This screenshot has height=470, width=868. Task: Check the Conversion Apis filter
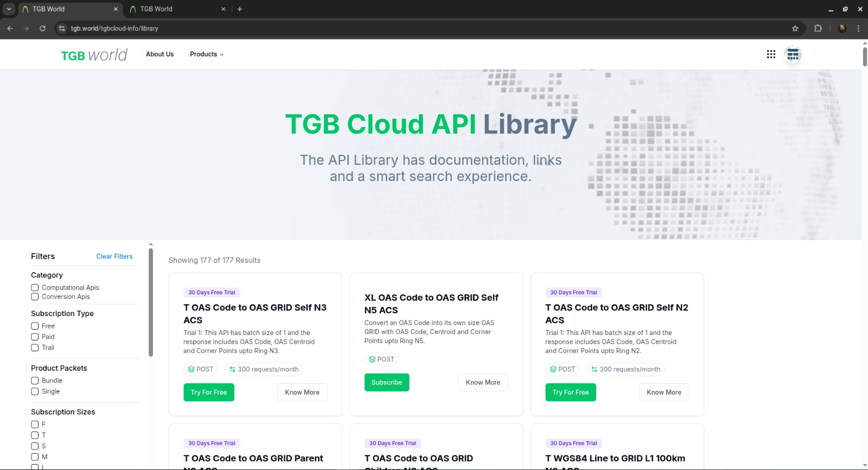pos(35,297)
